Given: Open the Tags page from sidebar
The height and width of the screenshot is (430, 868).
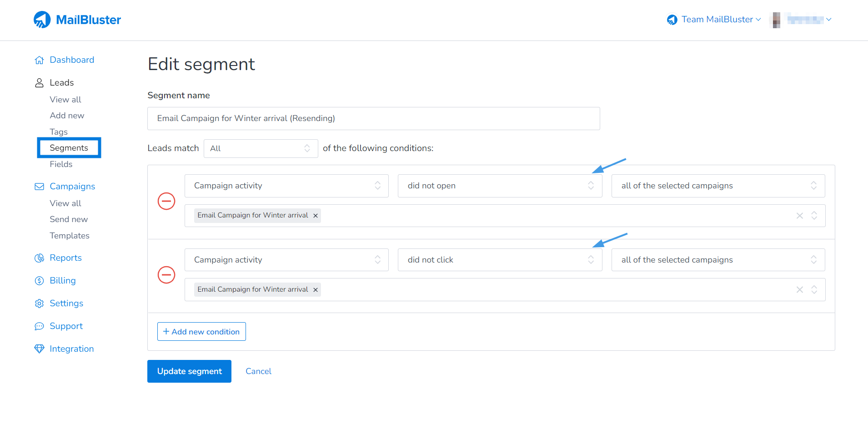Looking at the screenshot, I should 58,132.
